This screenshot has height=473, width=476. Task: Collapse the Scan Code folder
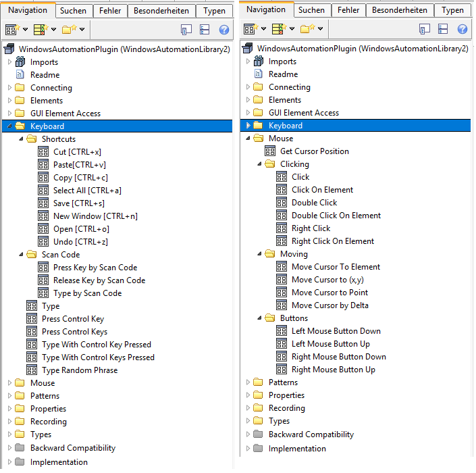[x=22, y=255]
